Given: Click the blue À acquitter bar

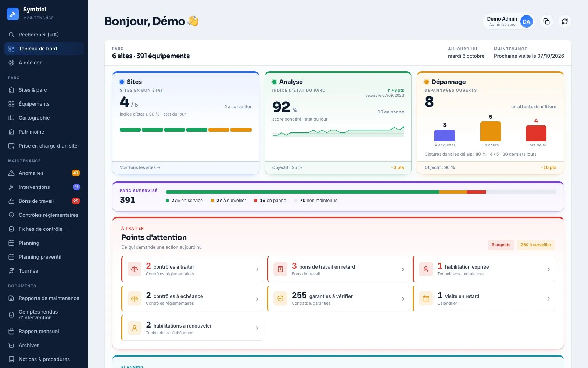Looking at the screenshot, I should tap(445, 135).
